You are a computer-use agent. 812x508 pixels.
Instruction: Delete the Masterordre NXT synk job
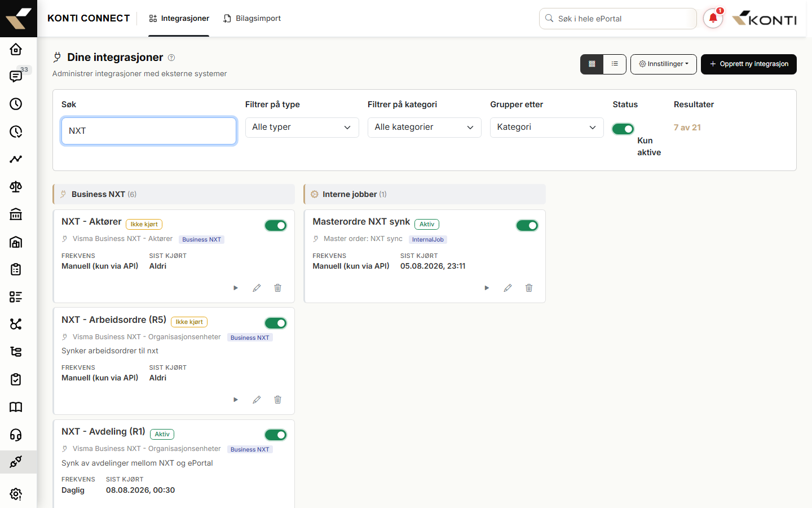click(x=529, y=288)
